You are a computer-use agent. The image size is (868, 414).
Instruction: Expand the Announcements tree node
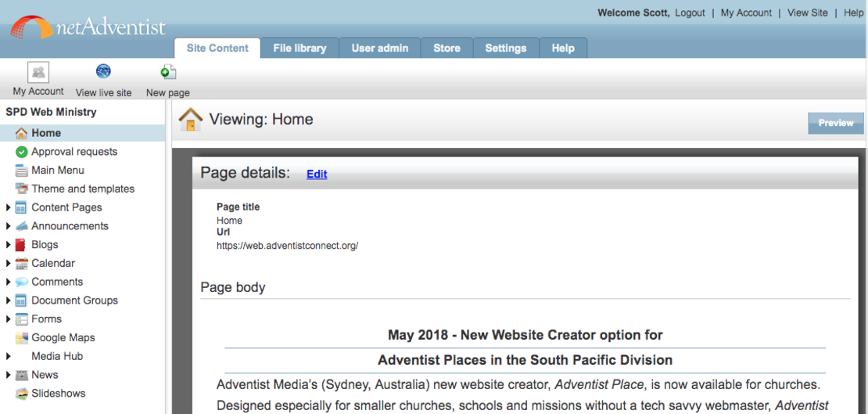click(9, 226)
